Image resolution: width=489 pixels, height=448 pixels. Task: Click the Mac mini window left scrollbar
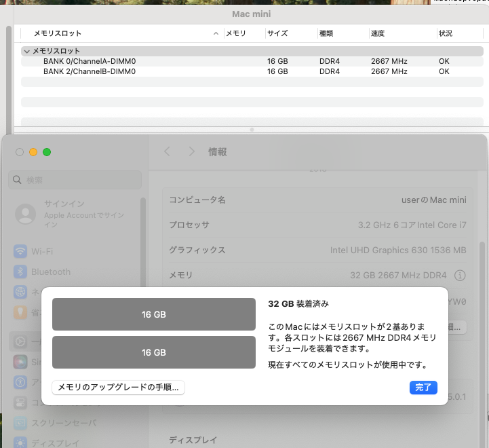coord(9,81)
